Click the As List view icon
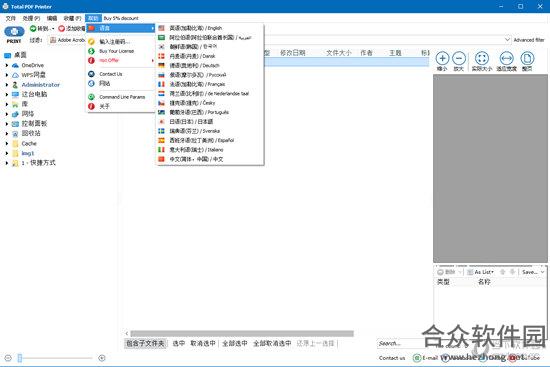This screenshot has height=367, width=550. (x=470, y=272)
